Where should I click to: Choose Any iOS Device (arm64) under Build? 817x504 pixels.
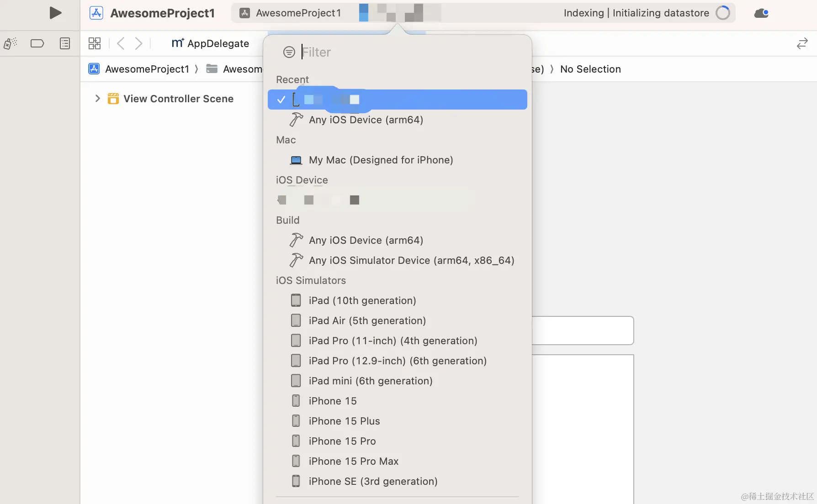click(397, 240)
